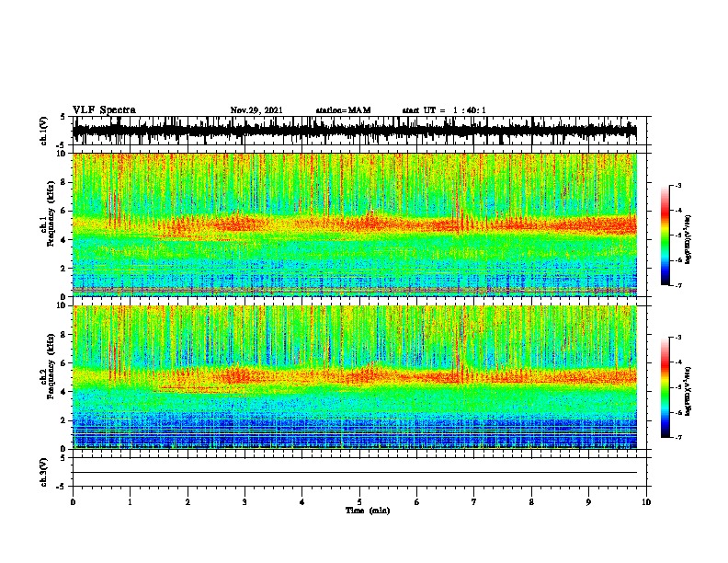728x563 pixels.
Task: Click the ch.1 frequency spectrogram panel
Action: [x=355, y=224]
